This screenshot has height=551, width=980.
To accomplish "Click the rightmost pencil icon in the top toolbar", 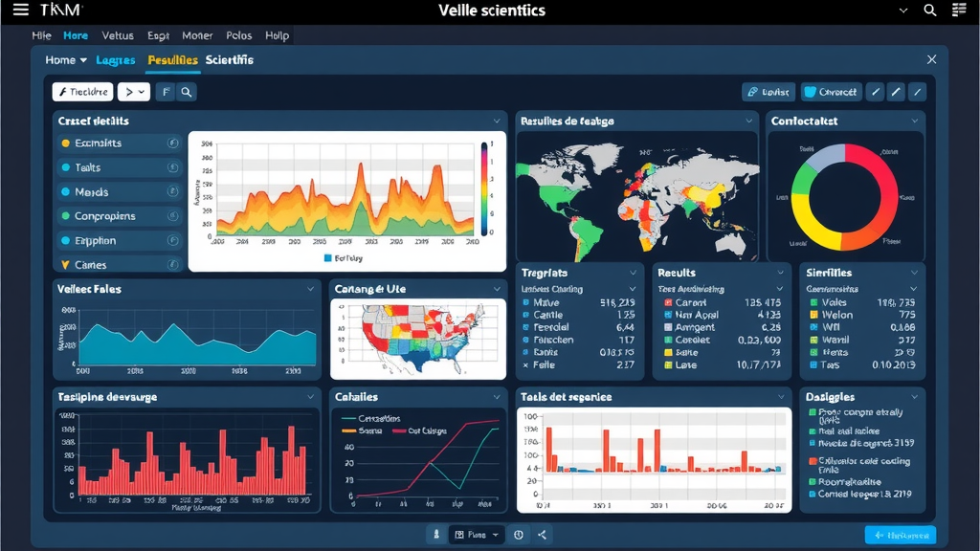I will point(917,92).
